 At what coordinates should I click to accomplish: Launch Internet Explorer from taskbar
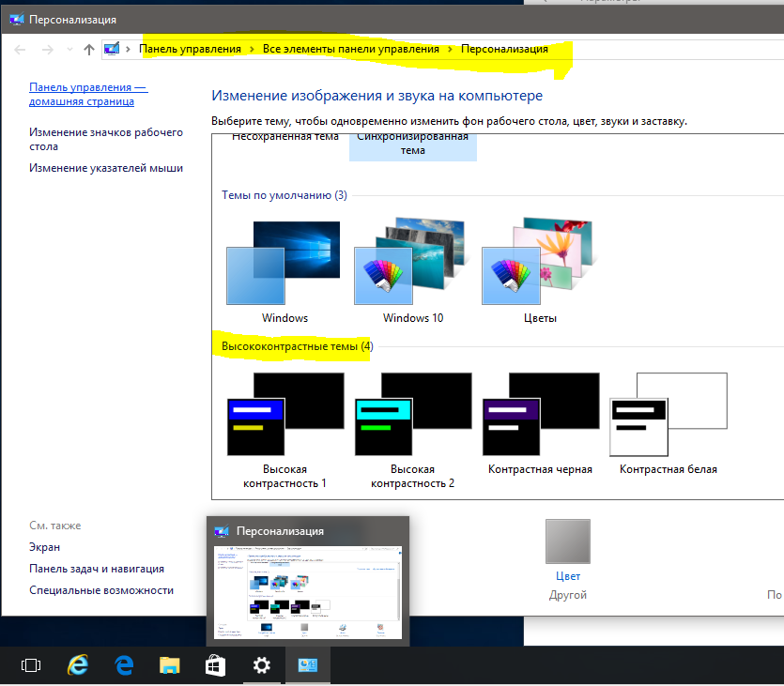click(x=78, y=665)
